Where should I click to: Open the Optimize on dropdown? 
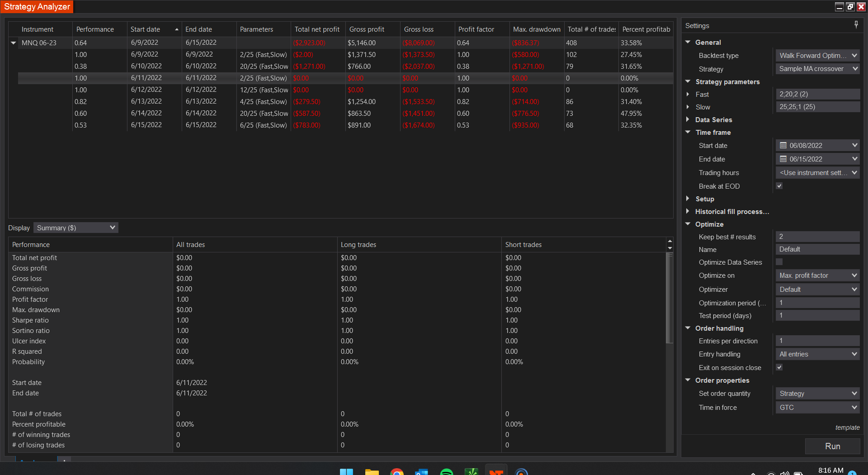tap(817, 275)
